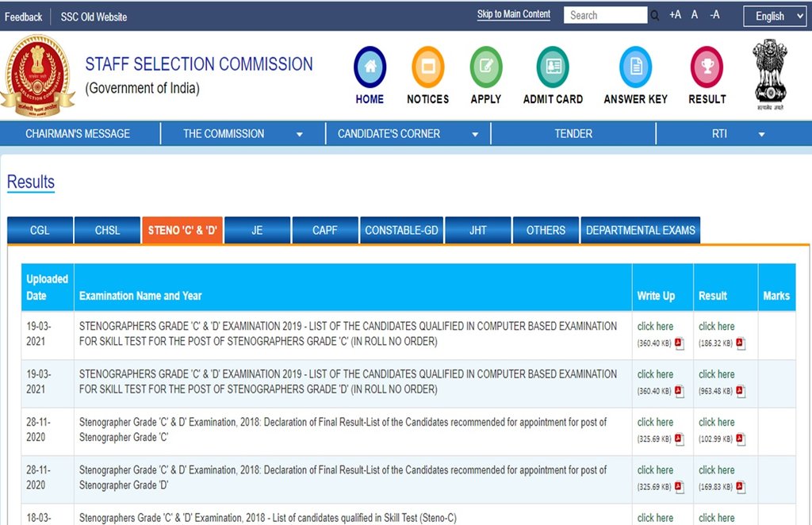
Task: Click write-up 'click here' for 2019 Grade 'C'
Action: point(655,326)
